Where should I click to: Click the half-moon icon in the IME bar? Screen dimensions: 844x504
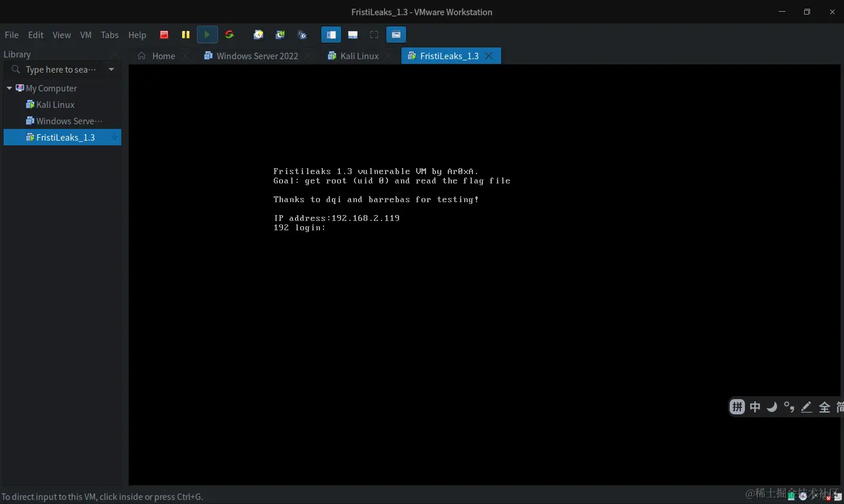[772, 407]
